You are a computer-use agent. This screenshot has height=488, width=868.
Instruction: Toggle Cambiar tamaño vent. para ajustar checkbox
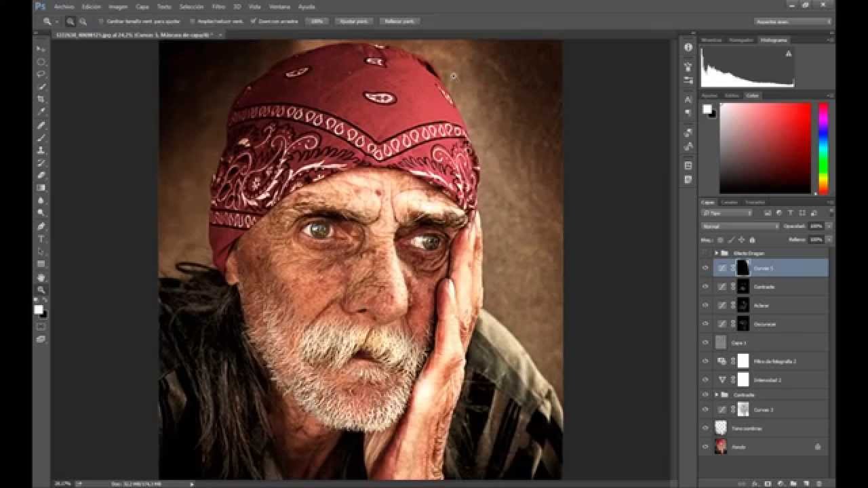coord(101,21)
